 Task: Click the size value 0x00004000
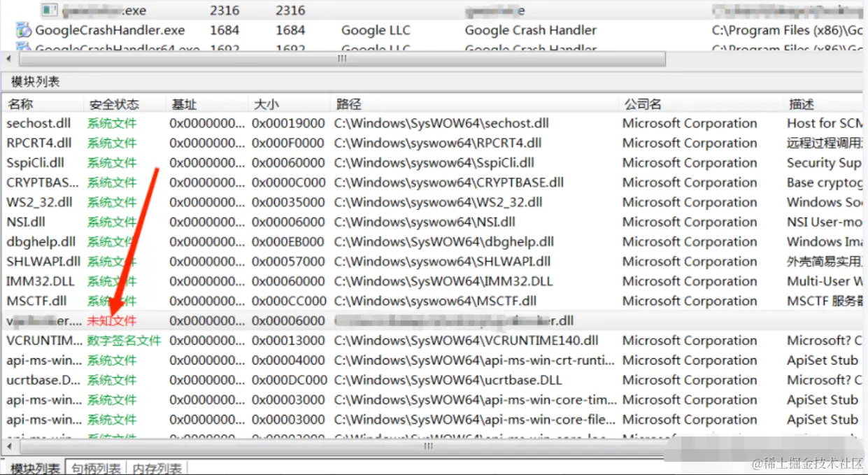tap(288, 361)
